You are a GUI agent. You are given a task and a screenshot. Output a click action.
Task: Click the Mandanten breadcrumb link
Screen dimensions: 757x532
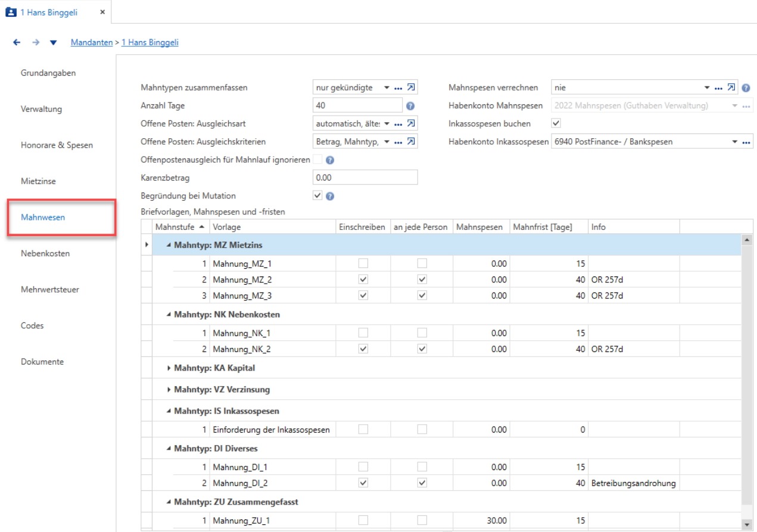click(92, 42)
